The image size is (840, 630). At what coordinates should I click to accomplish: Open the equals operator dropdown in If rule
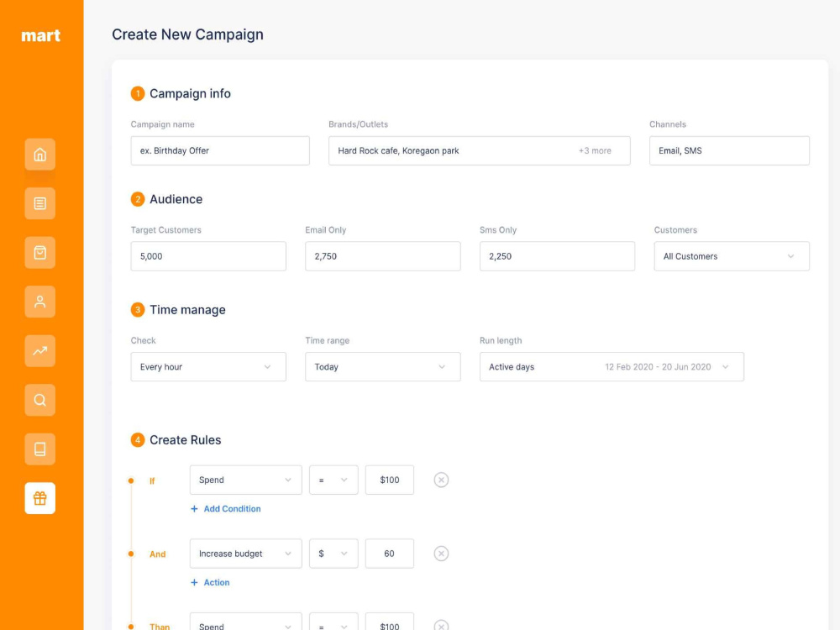point(333,480)
